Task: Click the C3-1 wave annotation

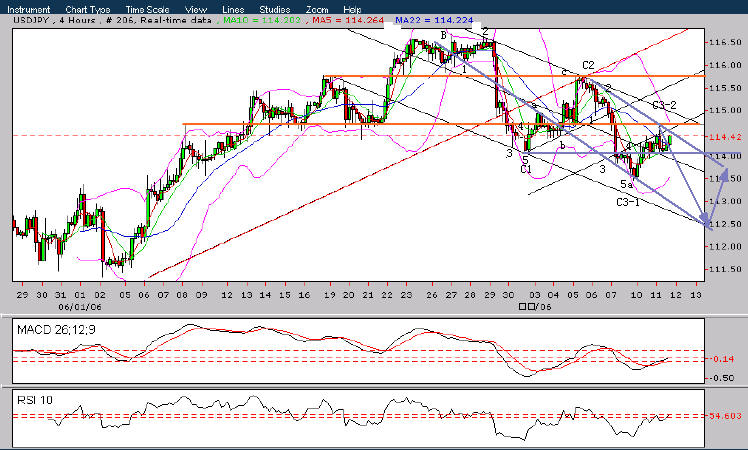Action: pos(628,202)
